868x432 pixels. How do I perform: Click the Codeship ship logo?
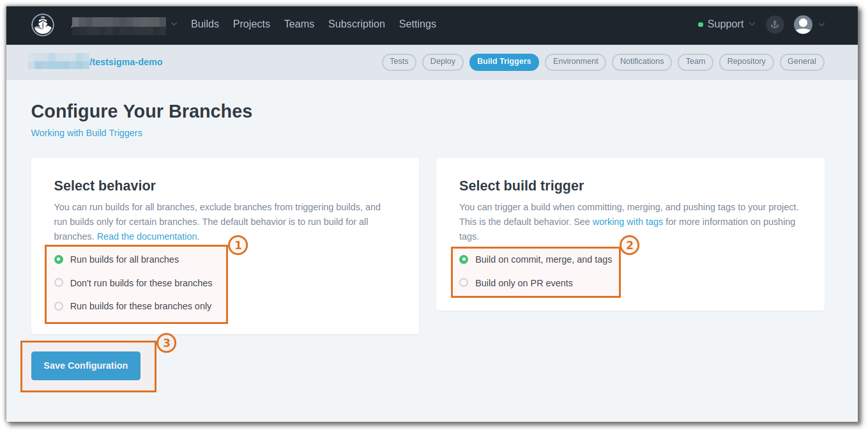click(43, 24)
